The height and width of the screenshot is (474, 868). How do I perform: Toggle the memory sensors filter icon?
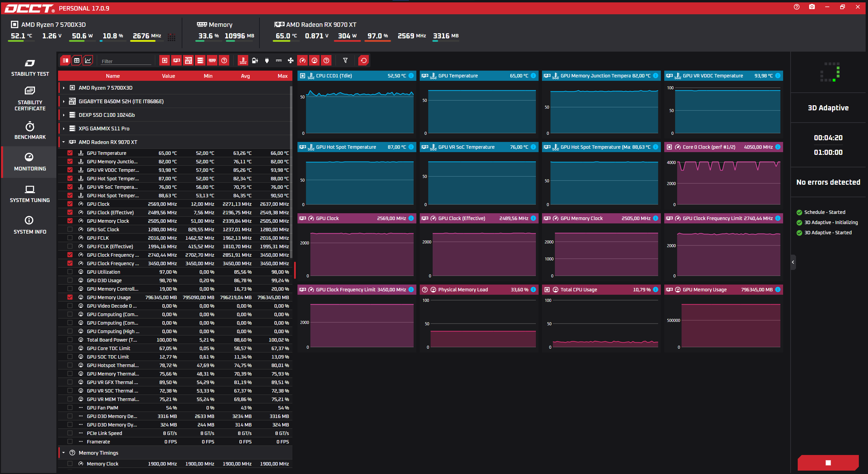click(x=212, y=61)
